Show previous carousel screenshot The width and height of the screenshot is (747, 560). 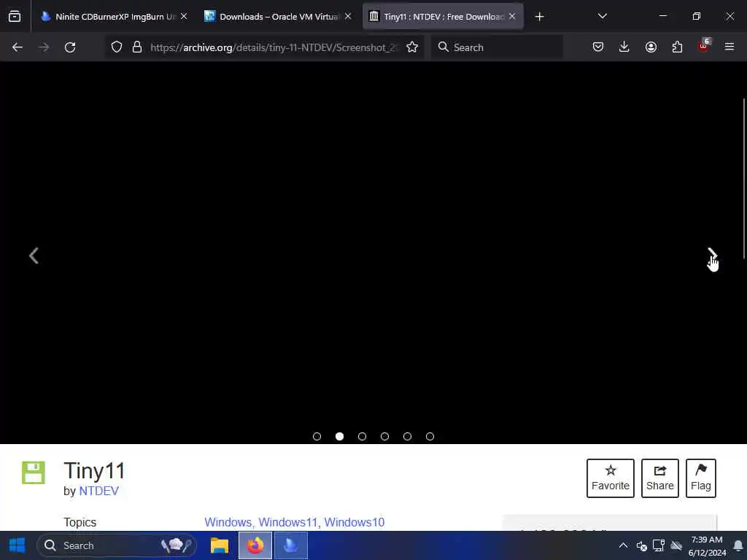coord(34,256)
